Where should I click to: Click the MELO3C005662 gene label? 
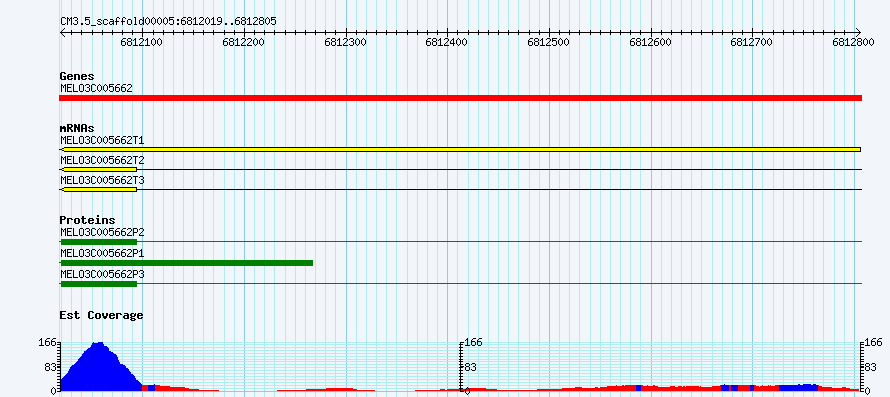point(96,88)
